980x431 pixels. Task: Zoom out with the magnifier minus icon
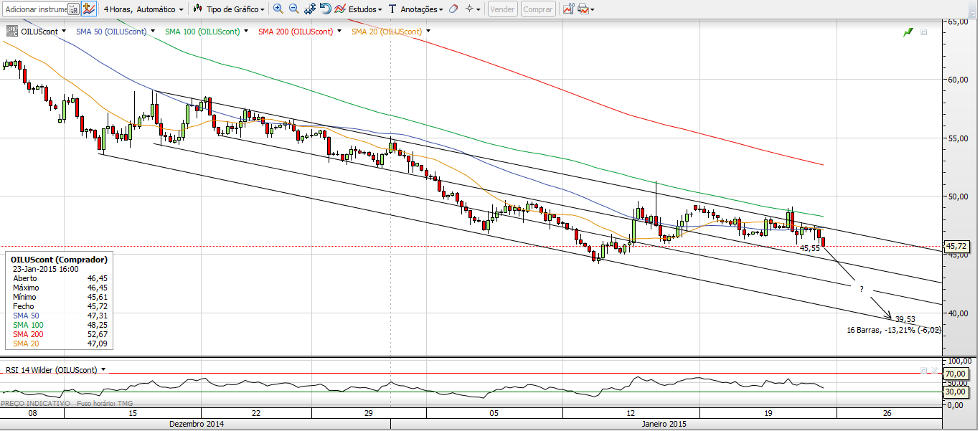294,9
